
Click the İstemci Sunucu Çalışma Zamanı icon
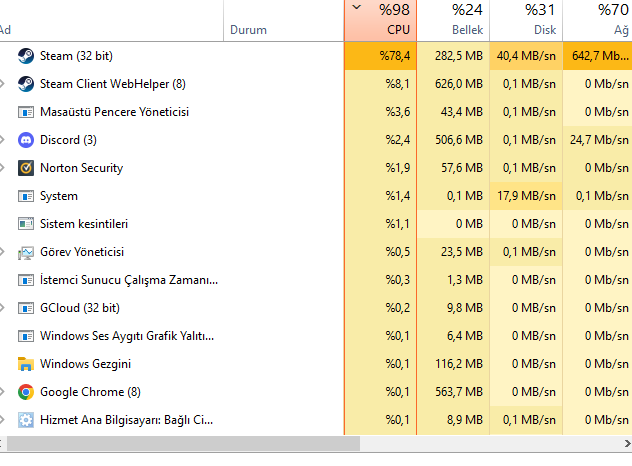pos(26,280)
